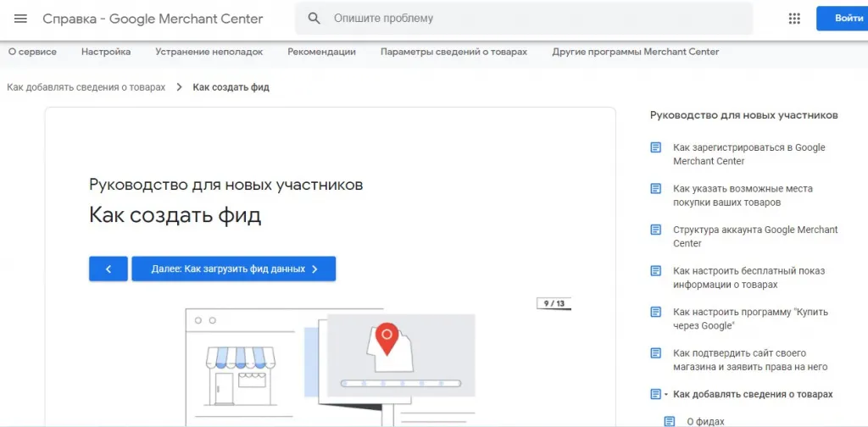Click the 9 / 13 page counter

pyautogui.click(x=554, y=303)
